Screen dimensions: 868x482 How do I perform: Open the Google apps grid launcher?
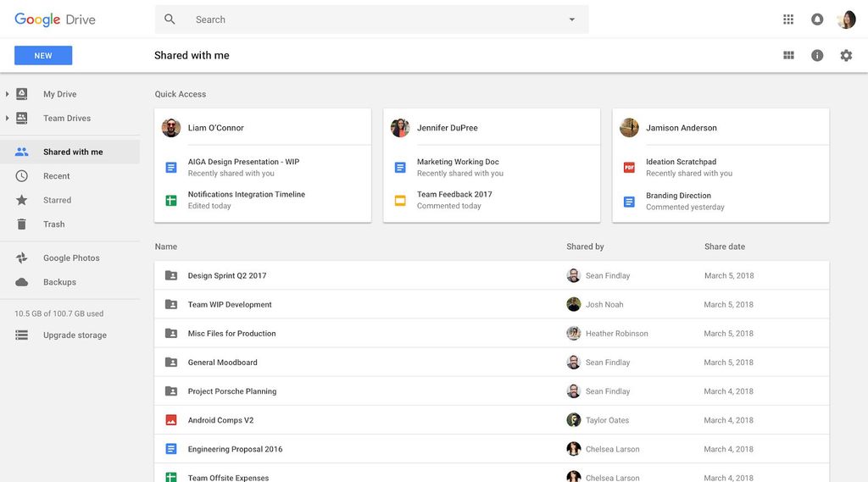click(788, 19)
